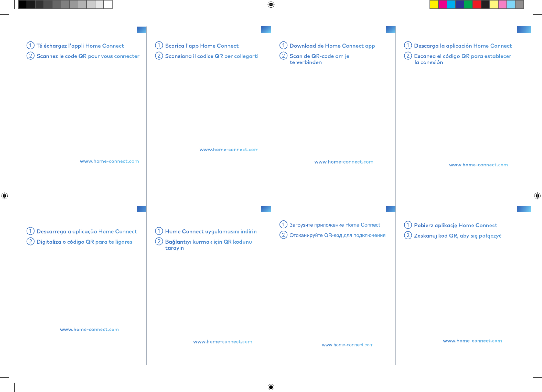Click the bottom center registration crosshair mark

(x=271, y=387)
